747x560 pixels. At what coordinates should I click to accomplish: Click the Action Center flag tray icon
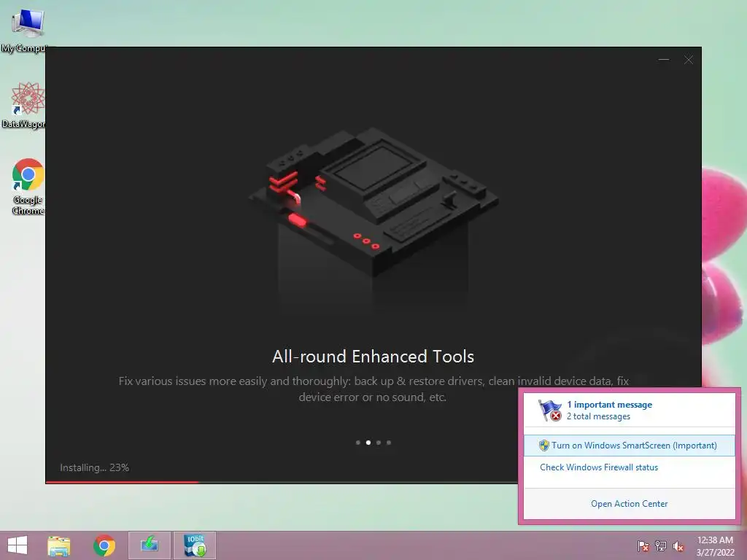pyautogui.click(x=643, y=546)
